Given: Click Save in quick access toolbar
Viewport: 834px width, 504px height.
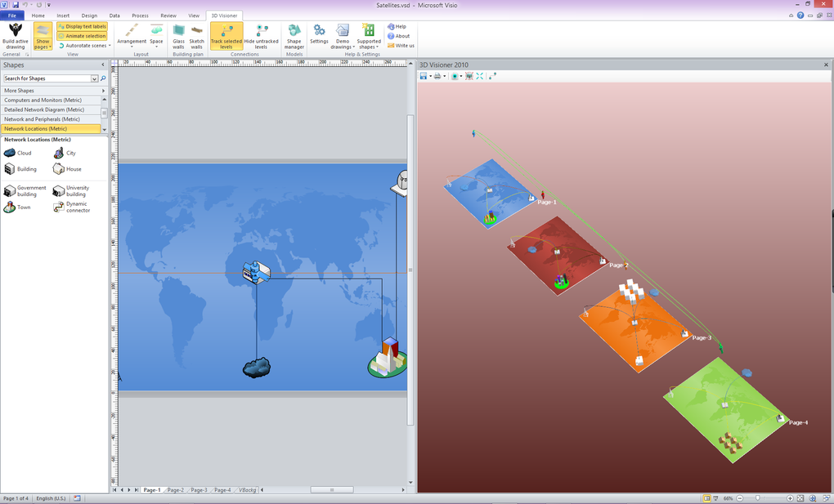Looking at the screenshot, I should coord(15,5).
